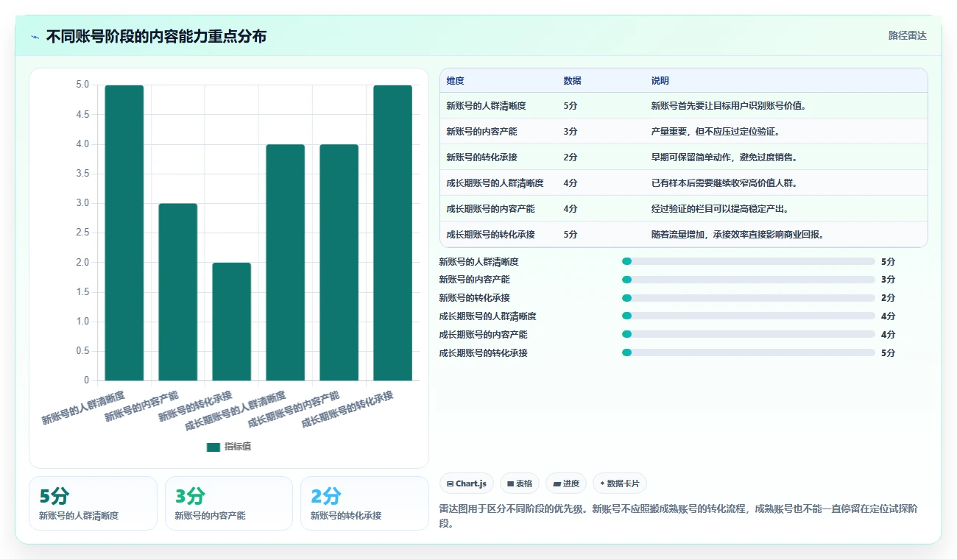Viewport: 957px width, 560px height.
Task: Select the Chart.js tag chip
Action: pyautogui.click(x=467, y=483)
